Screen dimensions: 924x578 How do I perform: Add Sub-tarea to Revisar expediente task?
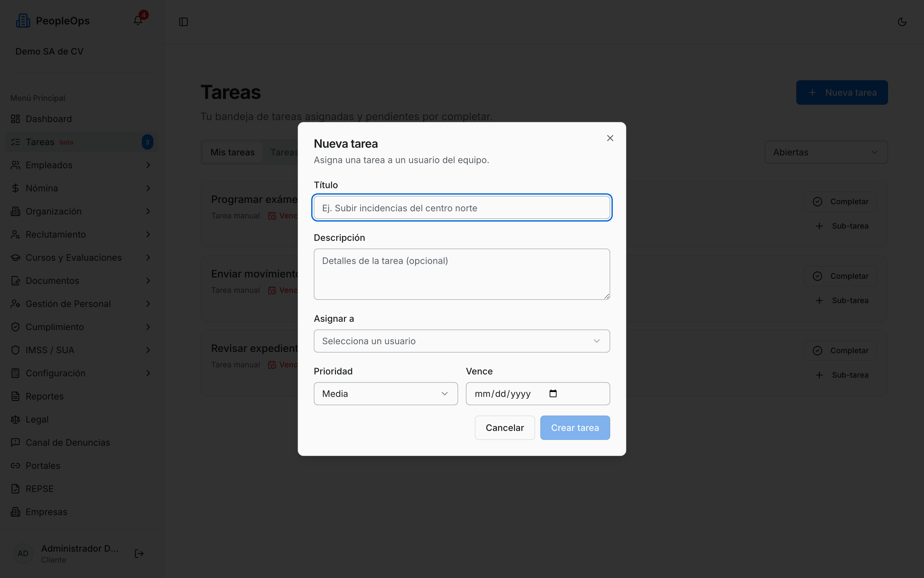coord(842,375)
